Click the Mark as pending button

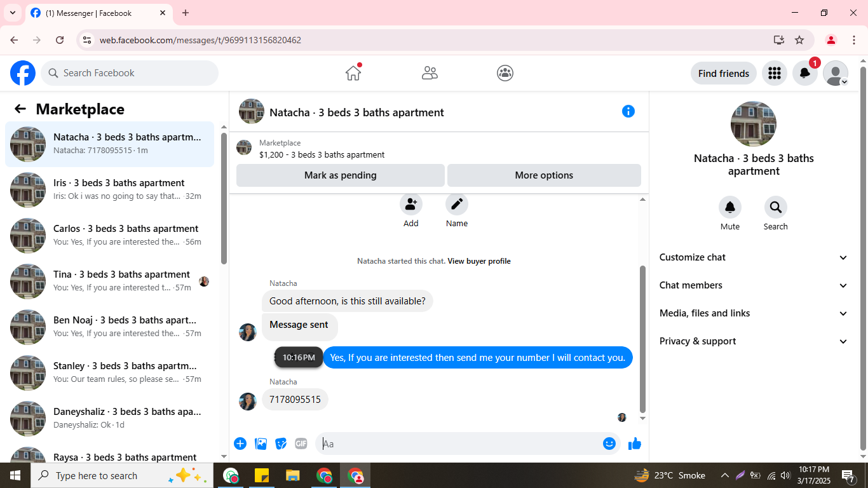point(341,175)
